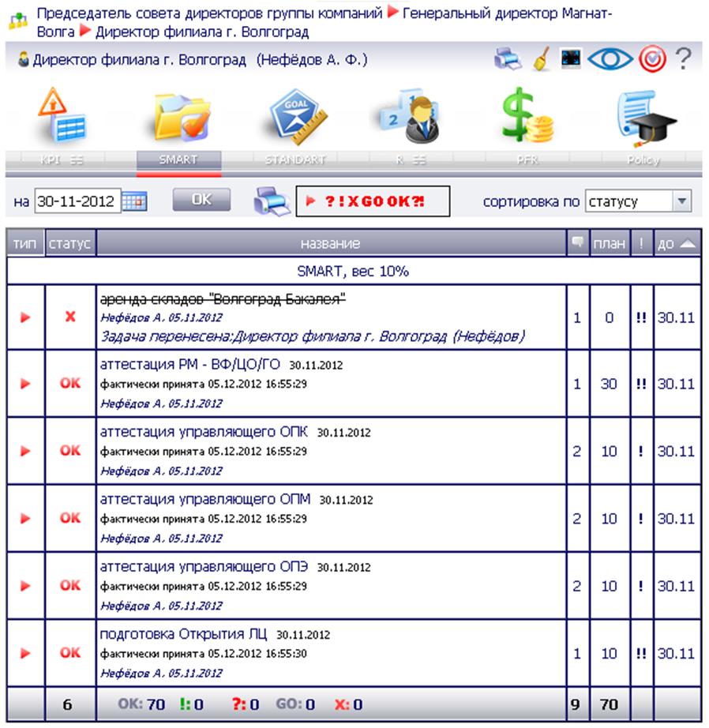Click the X: 0 summary counter

348,704
